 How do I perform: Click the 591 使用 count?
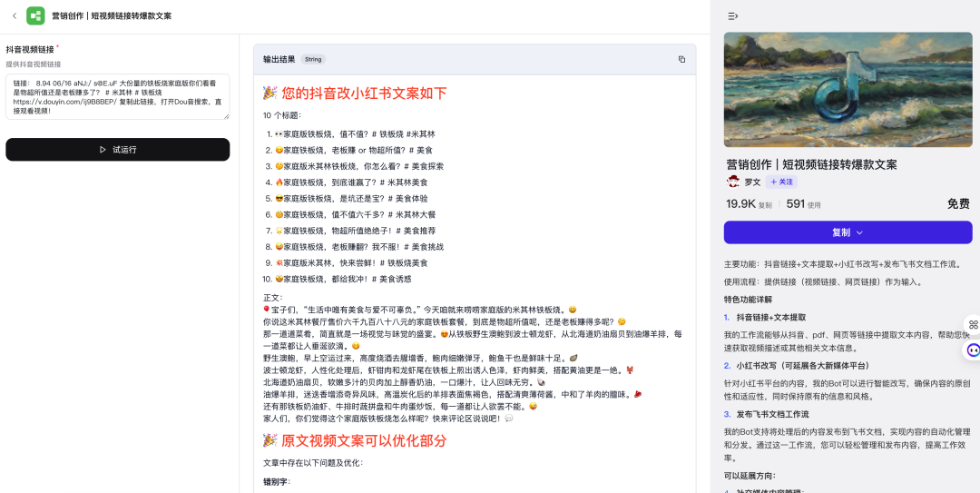point(803,204)
